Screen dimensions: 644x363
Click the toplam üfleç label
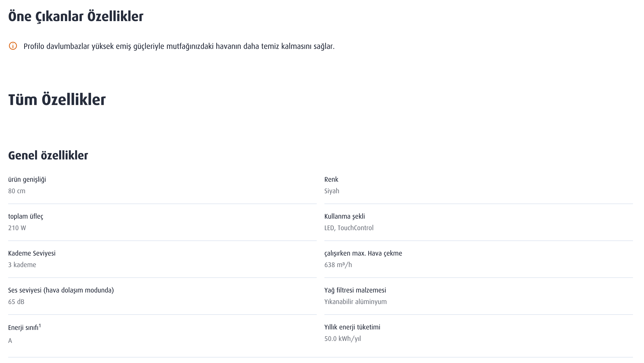click(x=26, y=217)
